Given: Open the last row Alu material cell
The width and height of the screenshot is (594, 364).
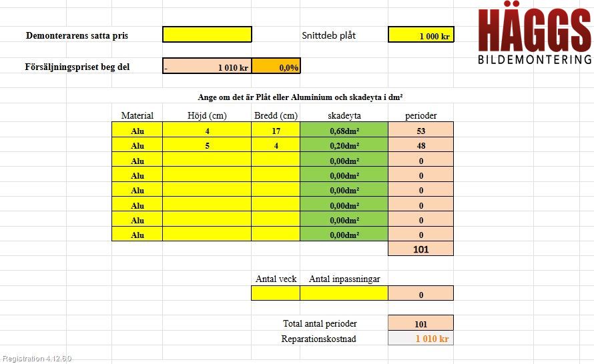Looking at the screenshot, I should coord(137,234).
